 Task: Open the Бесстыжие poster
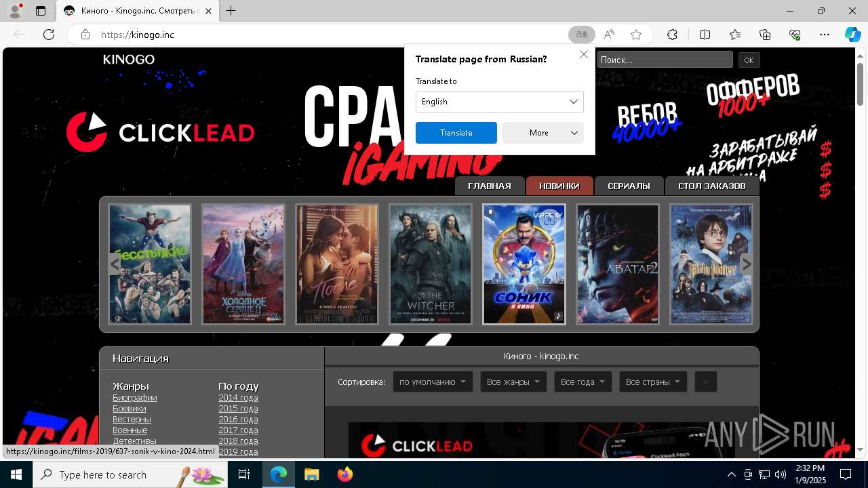coord(150,264)
